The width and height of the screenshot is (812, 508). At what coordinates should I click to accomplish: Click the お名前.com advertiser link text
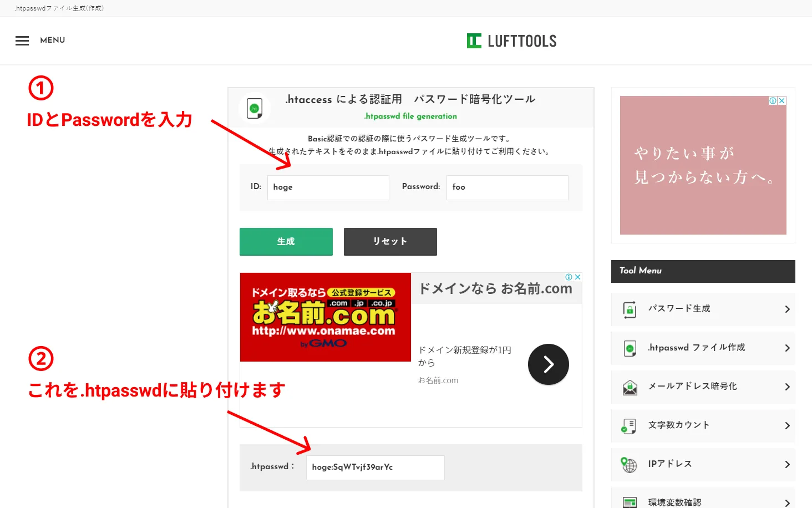point(438,380)
